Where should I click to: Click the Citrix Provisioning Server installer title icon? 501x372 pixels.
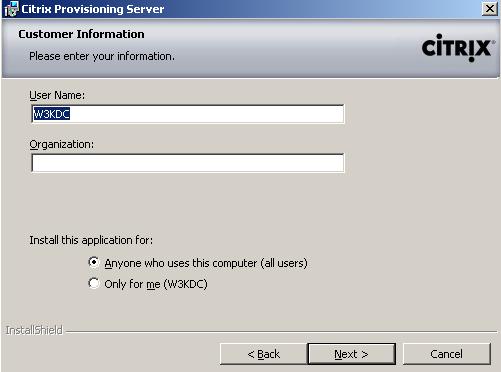[11, 9]
